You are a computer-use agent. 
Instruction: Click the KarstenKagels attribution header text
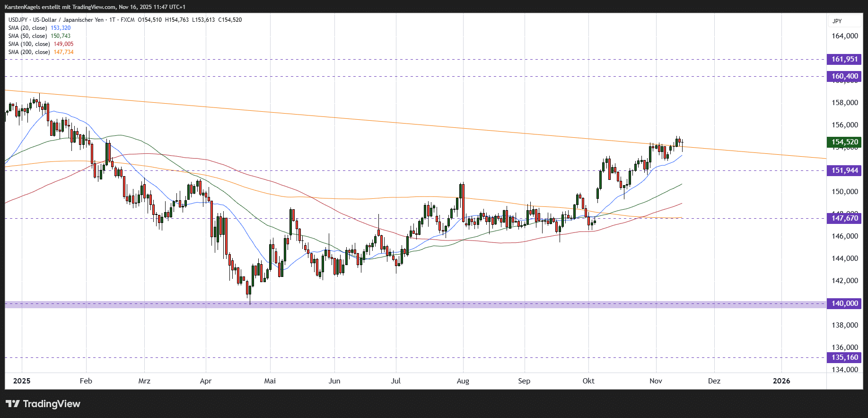[x=95, y=7]
